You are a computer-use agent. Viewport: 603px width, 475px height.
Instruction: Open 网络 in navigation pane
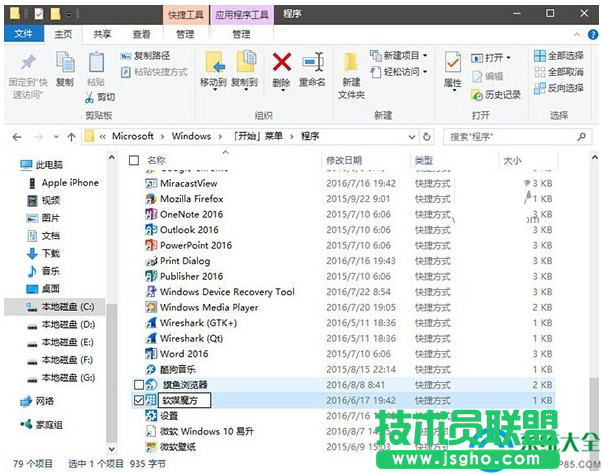pos(37,402)
